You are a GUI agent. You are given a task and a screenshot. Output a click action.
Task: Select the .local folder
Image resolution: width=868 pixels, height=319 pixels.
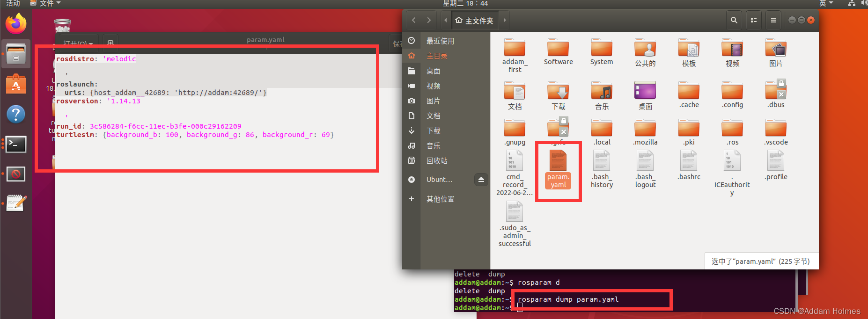coord(602,132)
